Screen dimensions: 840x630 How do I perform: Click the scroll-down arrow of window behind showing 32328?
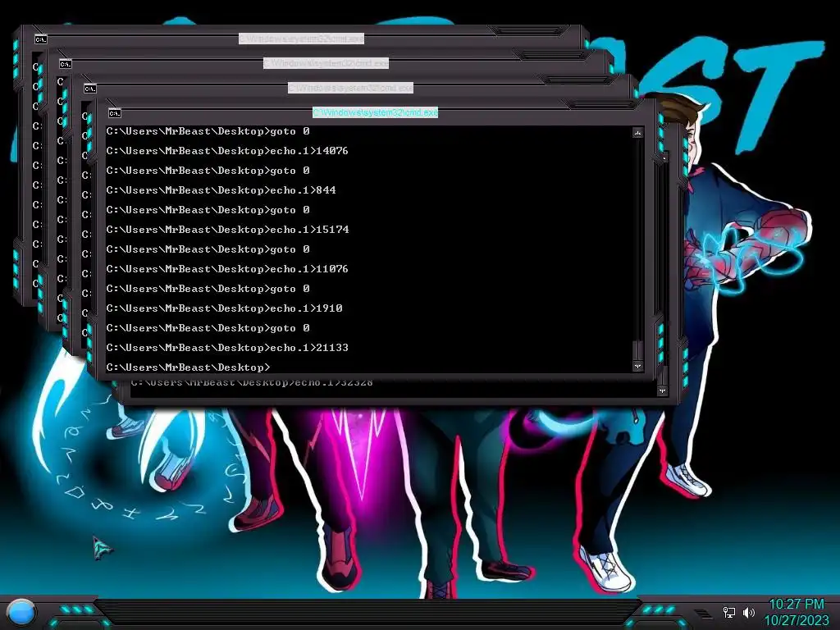tap(663, 390)
